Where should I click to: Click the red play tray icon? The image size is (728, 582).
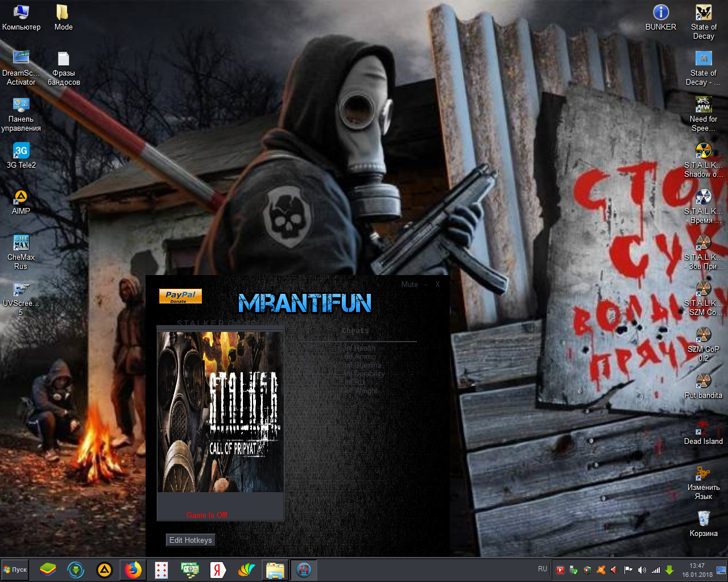[560, 570]
